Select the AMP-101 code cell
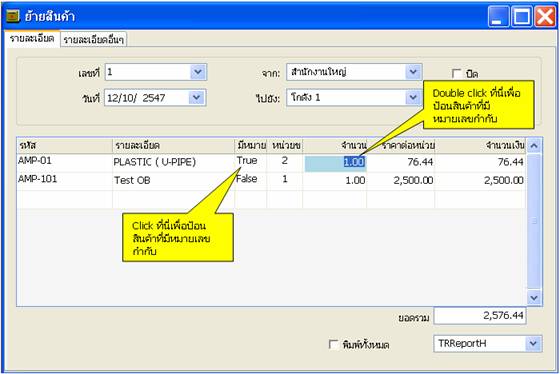Image resolution: width=560 pixels, height=374 pixels. [x=65, y=180]
